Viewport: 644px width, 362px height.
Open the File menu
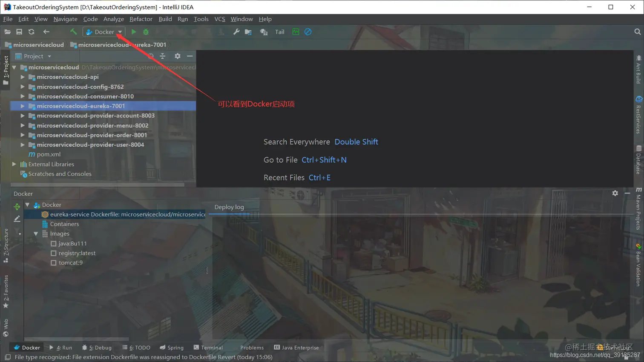(x=8, y=19)
